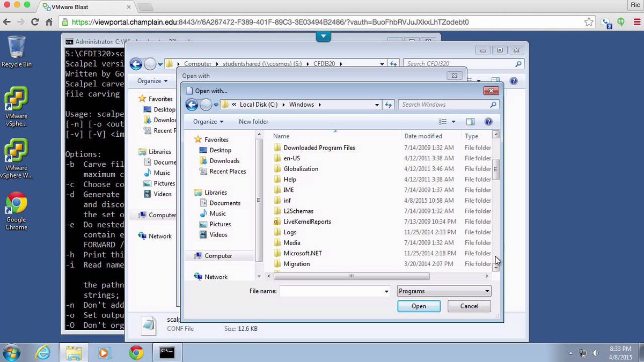
Task: Select the Migration folder
Action: tap(296, 264)
